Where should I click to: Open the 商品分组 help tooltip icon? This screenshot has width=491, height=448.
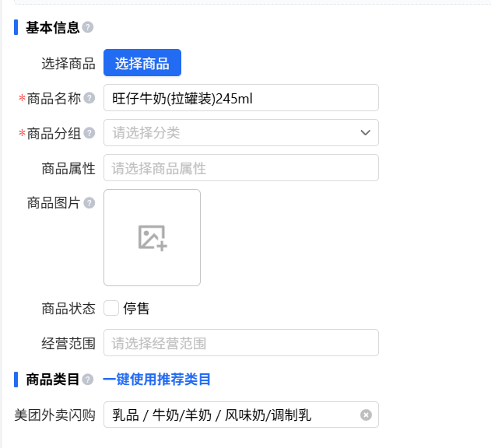point(89,133)
